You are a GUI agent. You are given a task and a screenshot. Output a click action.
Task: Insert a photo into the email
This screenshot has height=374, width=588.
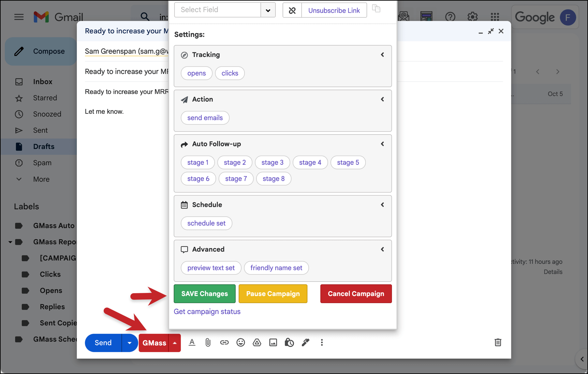tap(273, 342)
